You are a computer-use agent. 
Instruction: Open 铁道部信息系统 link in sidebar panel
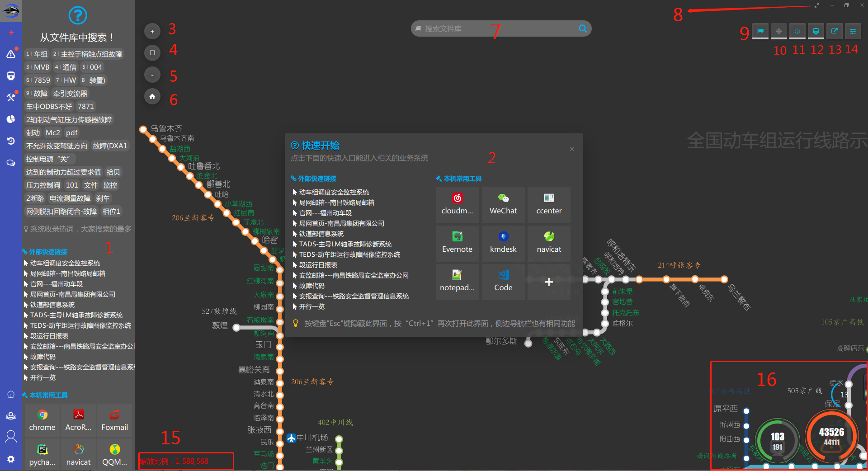pyautogui.click(x=52, y=305)
